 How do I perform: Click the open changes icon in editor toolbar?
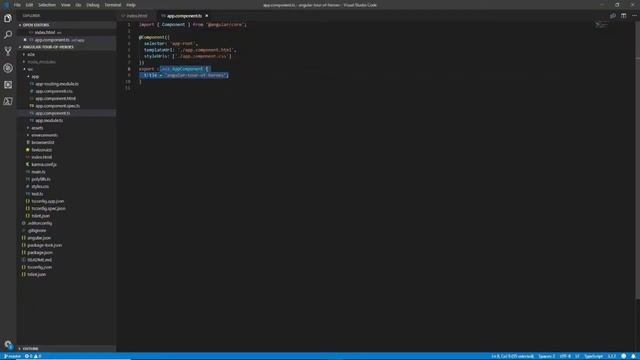pos(613,16)
